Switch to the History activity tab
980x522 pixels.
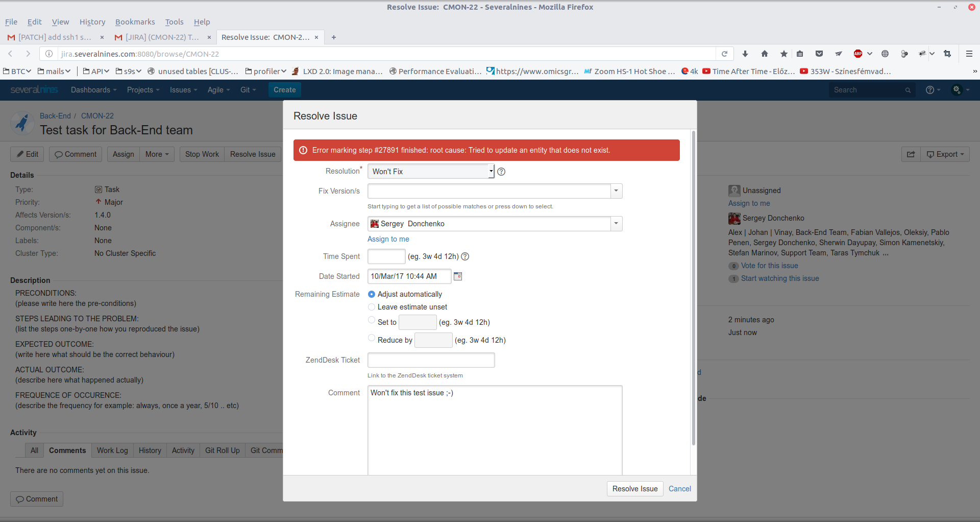[x=150, y=450]
